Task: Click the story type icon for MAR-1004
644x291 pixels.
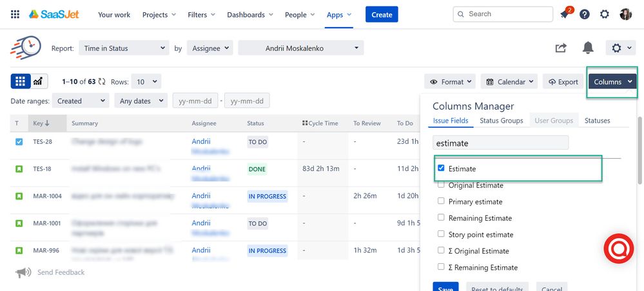Action: (19, 196)
